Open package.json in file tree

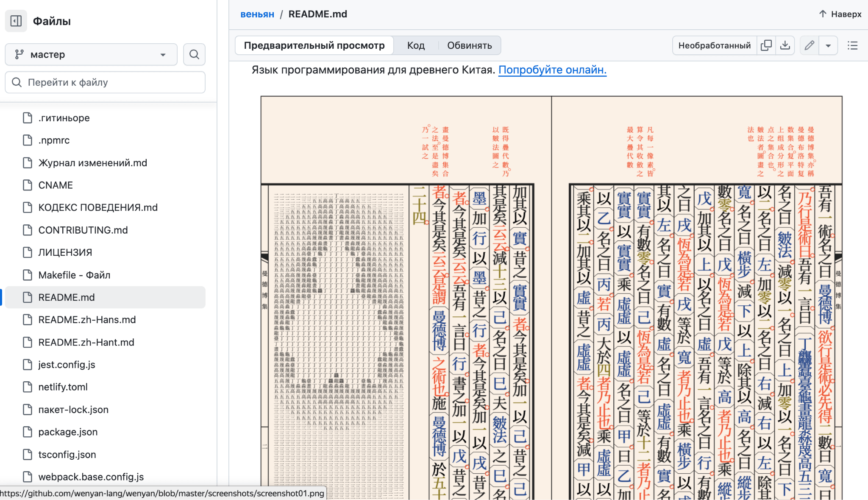(x=68, y=432)
